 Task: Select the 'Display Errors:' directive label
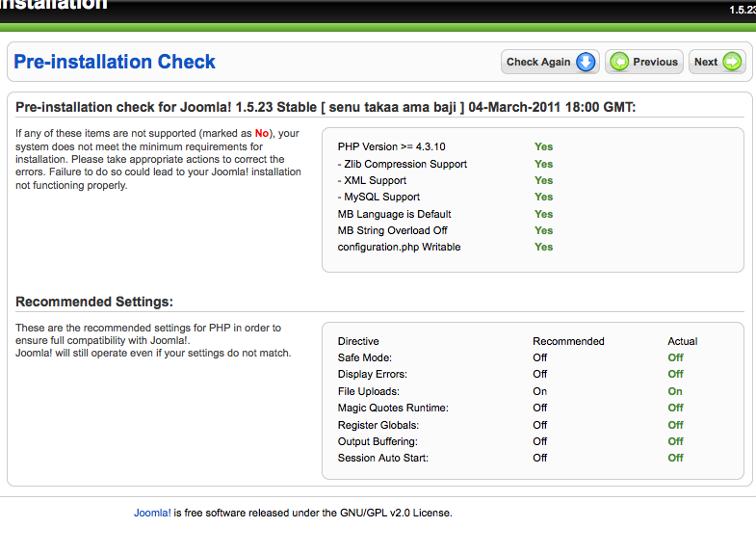(372, 374)
